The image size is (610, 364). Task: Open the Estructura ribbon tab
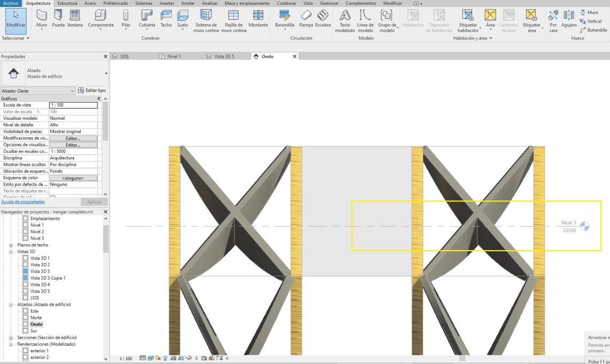pyautogui.click(x=67, y=3)
